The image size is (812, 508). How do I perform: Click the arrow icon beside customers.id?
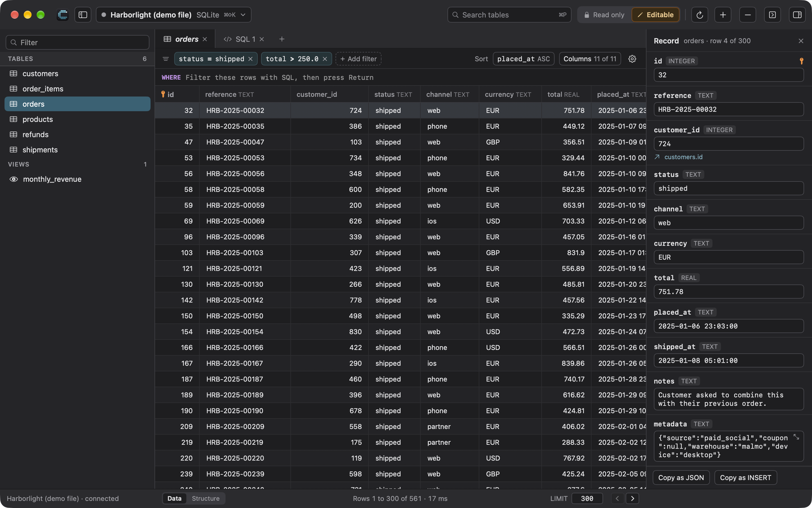click(657, 157)
